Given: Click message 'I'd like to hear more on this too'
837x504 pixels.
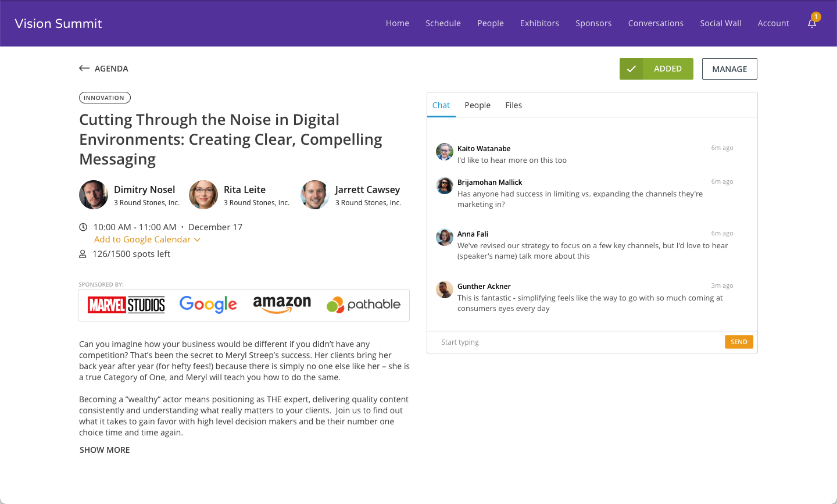Looking at the screenshot, I should pos(512,160).
